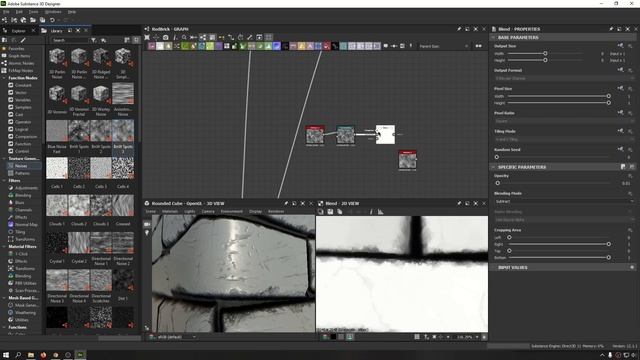Click the info icon in 2D View toolbar
The height and width of the screenshot is (360, 640).
pos(371,212)
